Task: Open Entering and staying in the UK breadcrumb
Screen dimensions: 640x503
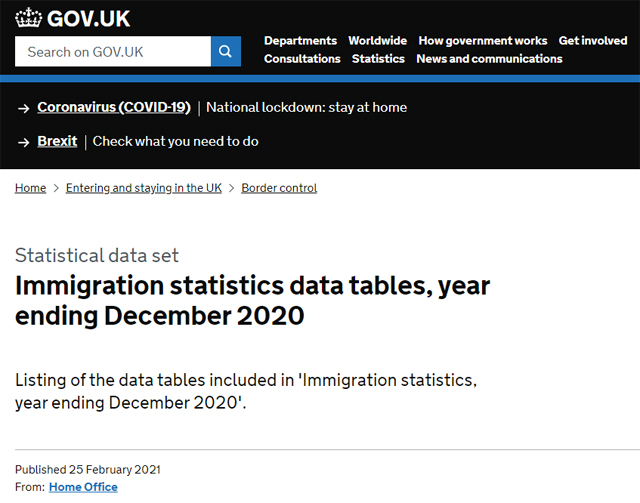Action: [x=144, y=188]
